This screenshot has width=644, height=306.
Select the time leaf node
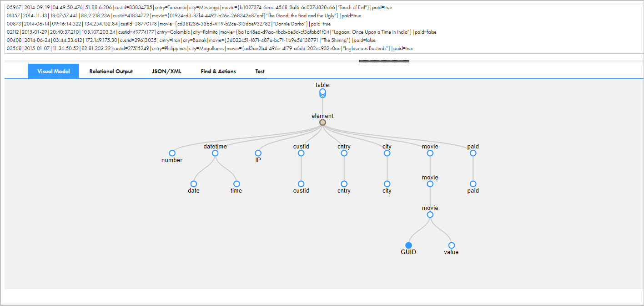click(236, 184)
